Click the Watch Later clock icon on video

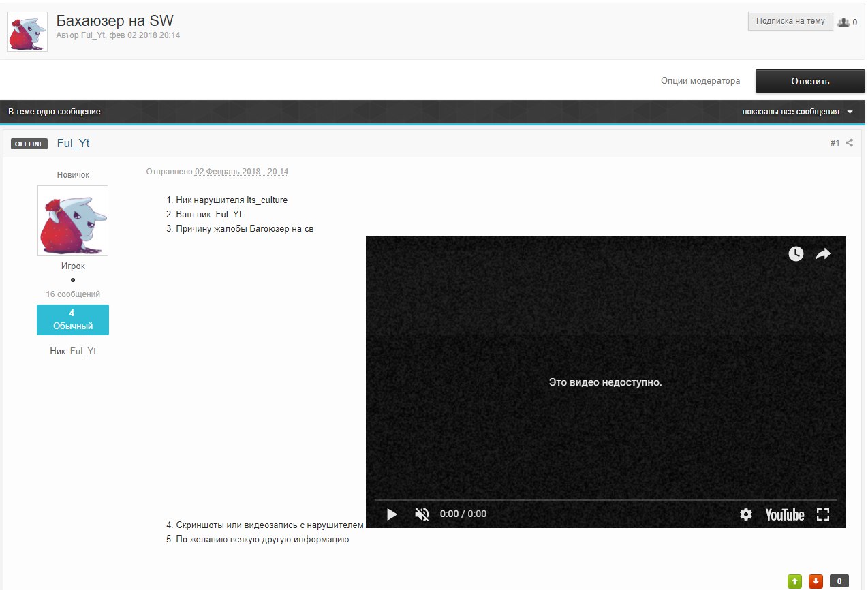pyautogui.click(x=796, y=254)
